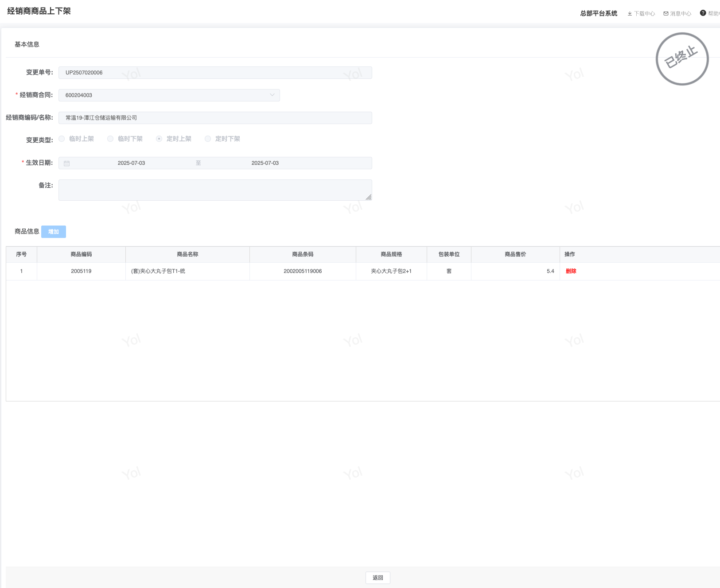Click the 返回 button
Image resolution: width=720 pixels, height=588 pixels.
(x=378, y=578)
